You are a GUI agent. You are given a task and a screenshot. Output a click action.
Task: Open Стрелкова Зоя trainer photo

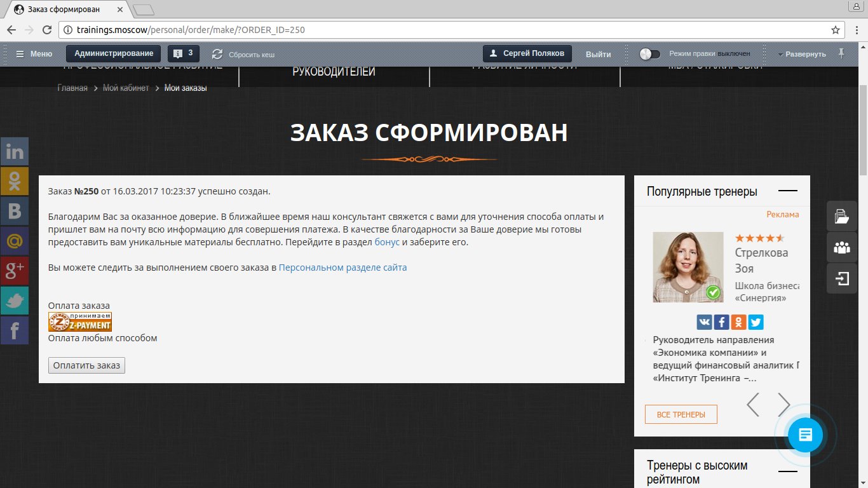[688, 267]
